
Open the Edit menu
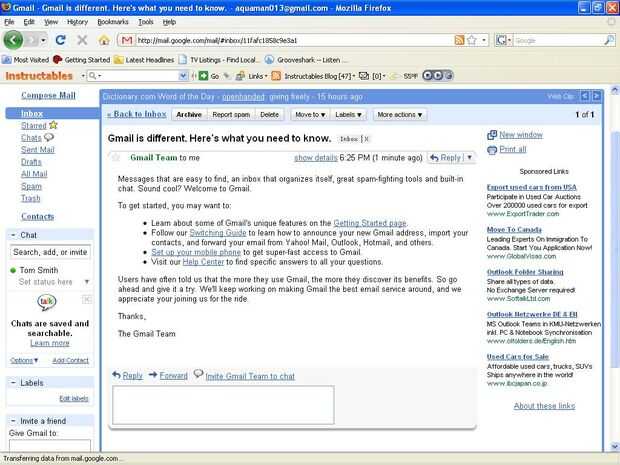[29, 22]
